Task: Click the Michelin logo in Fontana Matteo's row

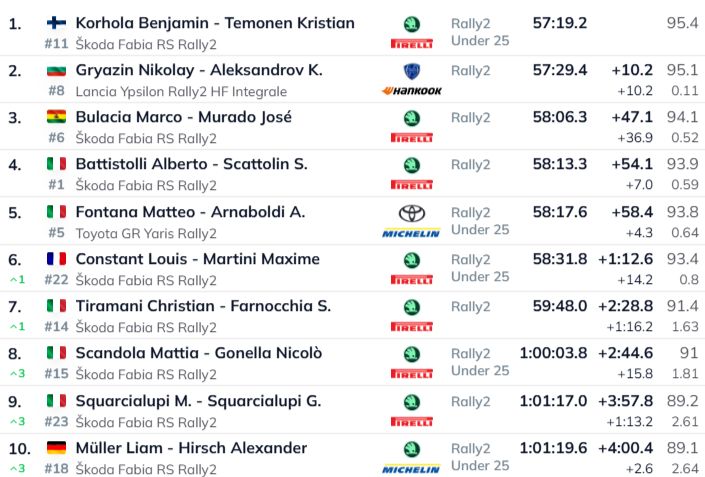Action: tap(411, 233)
